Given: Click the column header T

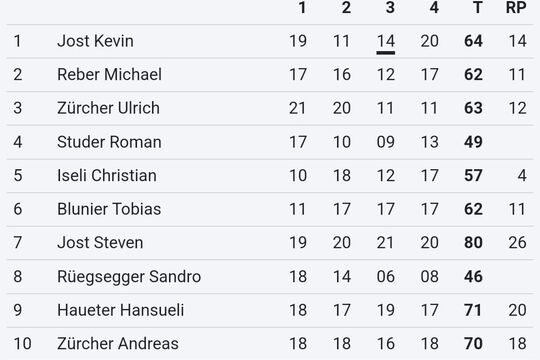Looking at the screenshot, I should click(477, 8).
